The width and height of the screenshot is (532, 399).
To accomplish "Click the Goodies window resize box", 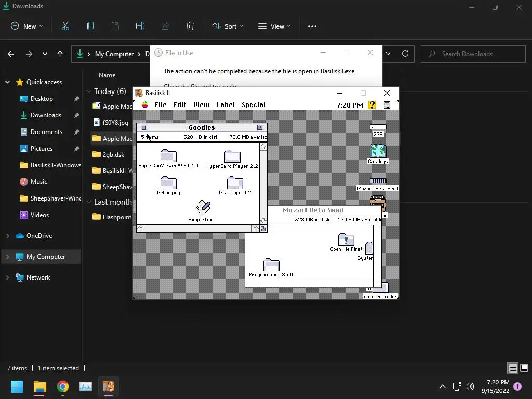I will point(263,229).
